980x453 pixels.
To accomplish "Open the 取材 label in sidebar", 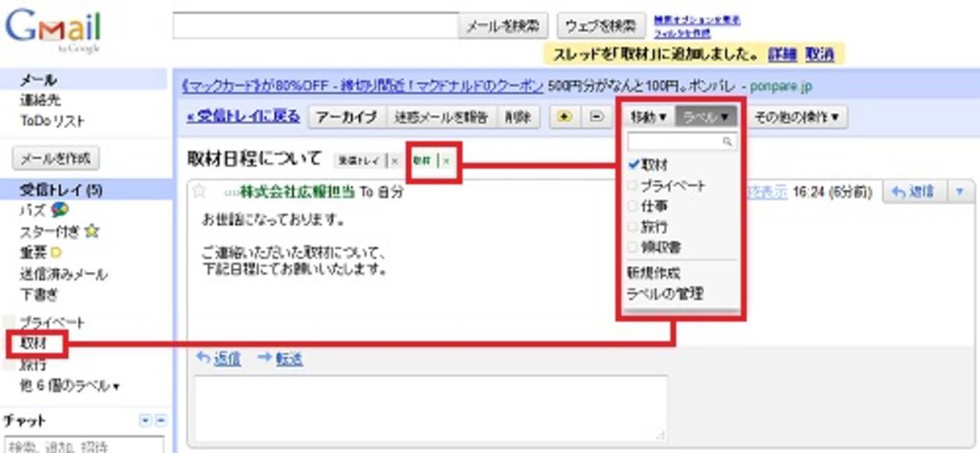I will click(x=33, y=344).
